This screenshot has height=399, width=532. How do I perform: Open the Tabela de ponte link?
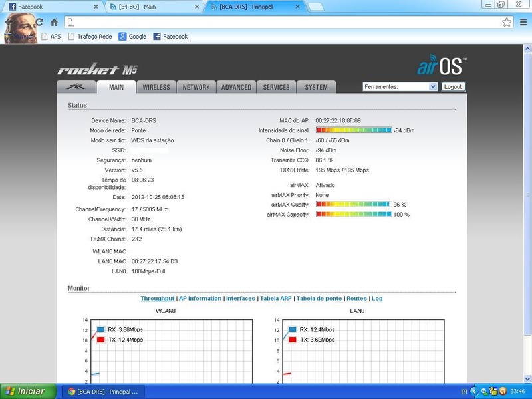click(x=319, y=298)
